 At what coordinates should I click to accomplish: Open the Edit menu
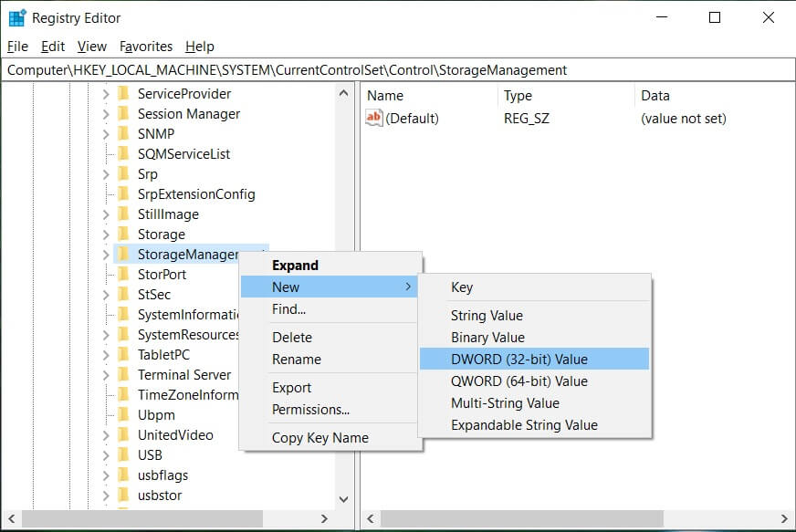coord(53,47)
